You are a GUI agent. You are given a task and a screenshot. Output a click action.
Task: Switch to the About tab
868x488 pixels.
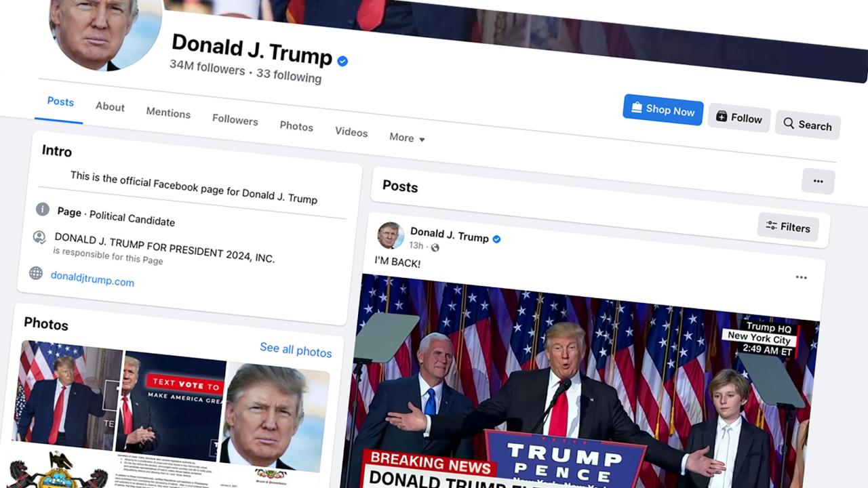coord(110,106)
